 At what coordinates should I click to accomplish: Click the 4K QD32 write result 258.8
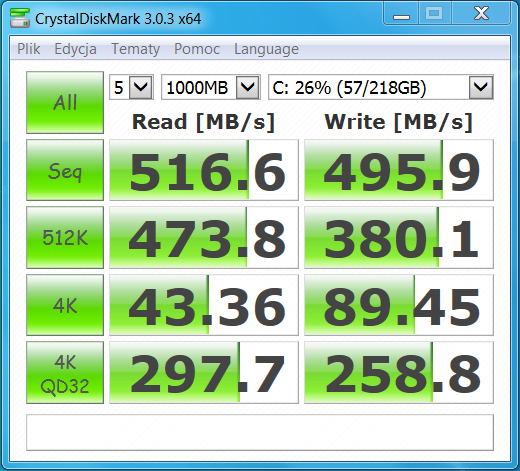coord(399,373)
